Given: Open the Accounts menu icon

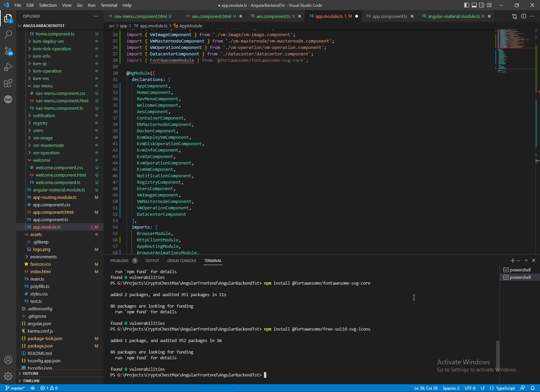Looking at the screenshot, I should (8, 360).
